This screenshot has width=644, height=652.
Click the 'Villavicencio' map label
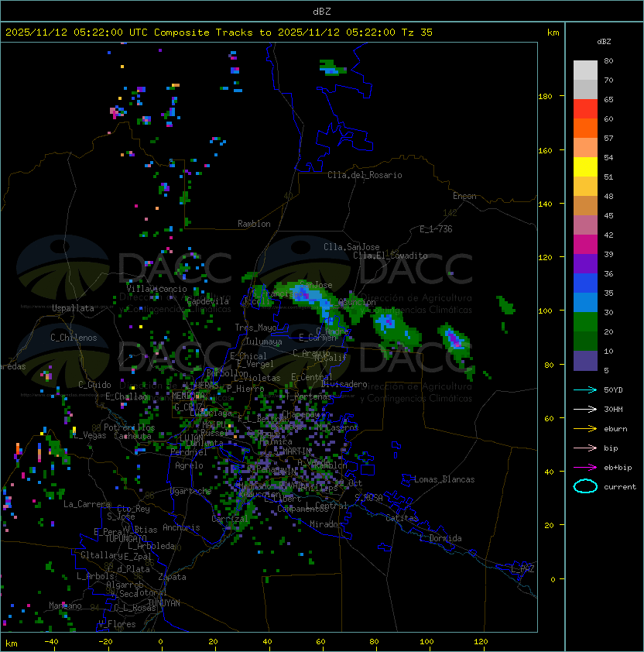(x=156, y=289)
